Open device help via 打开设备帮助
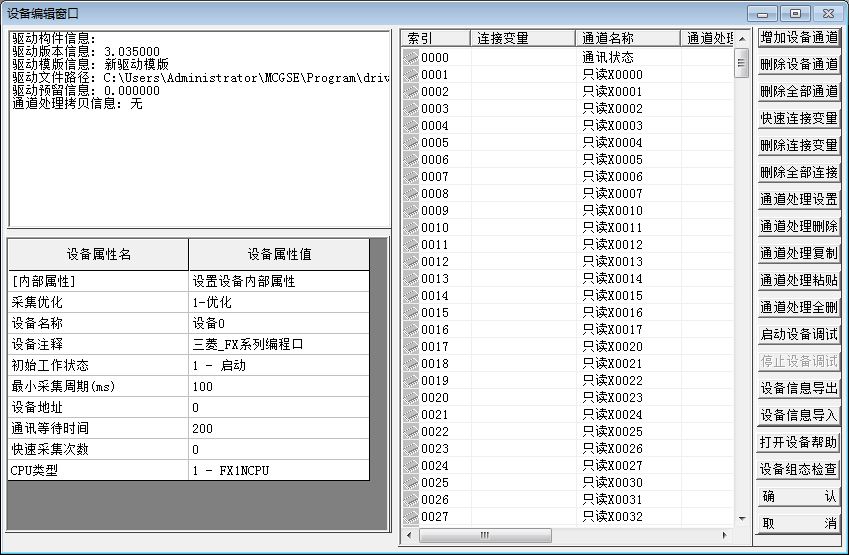Viewport: 849px width, 555px height. (798, 443)
